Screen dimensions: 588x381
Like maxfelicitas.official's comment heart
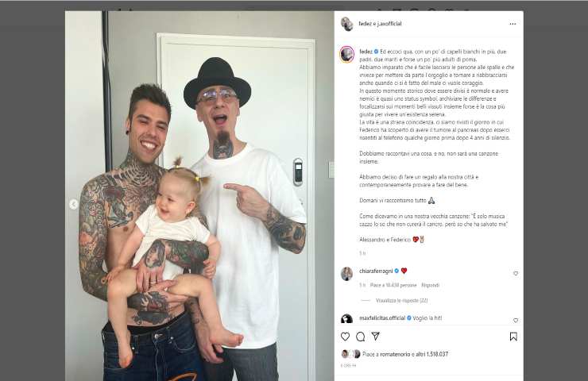(516, 321)
